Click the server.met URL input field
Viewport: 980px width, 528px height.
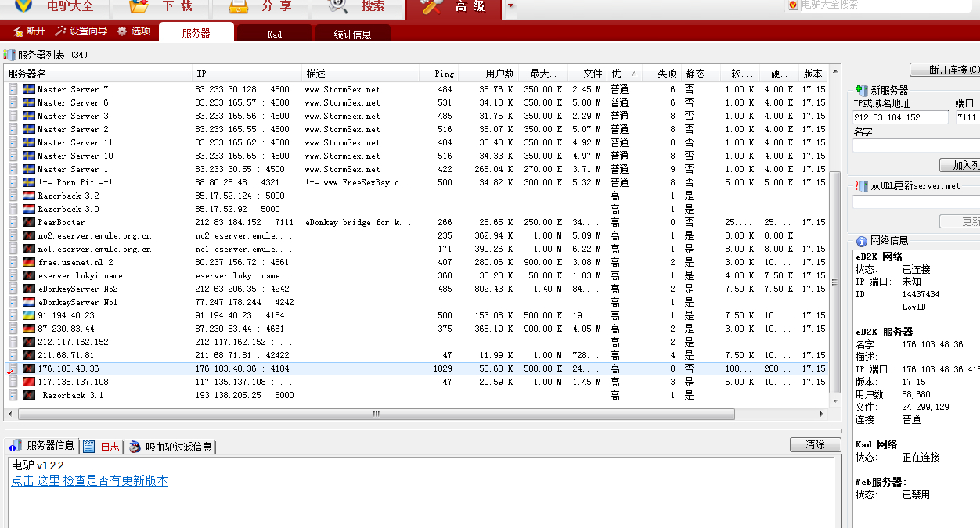coord(917,202)
